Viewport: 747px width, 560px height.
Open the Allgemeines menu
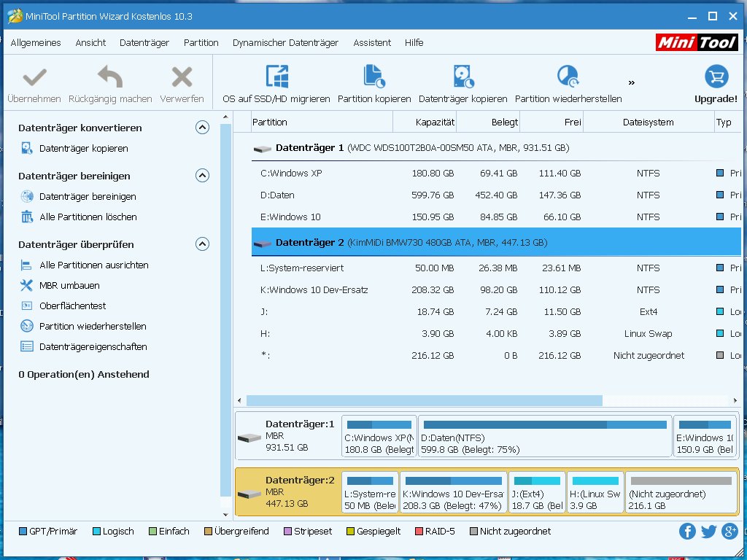click(x=36, y=43)
